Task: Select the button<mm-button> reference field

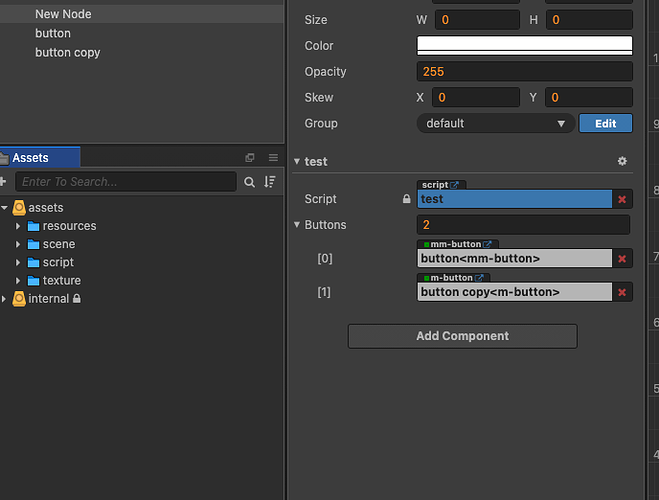Action: (514, 258)
